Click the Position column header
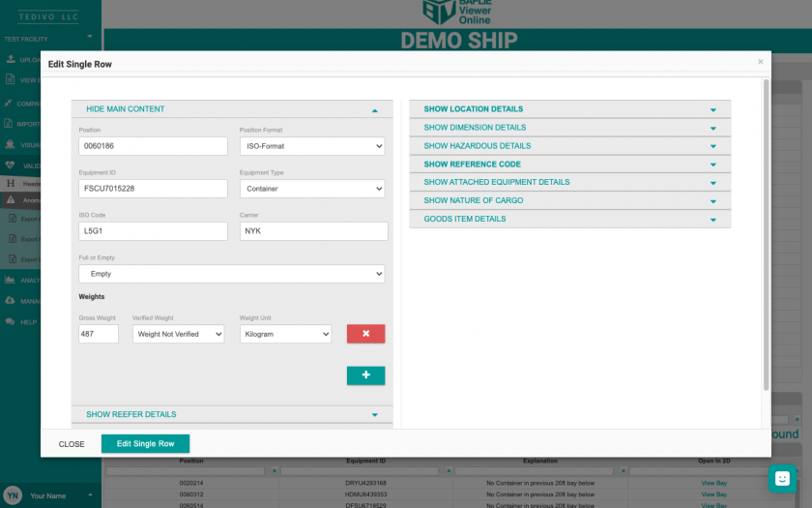The image size is (812, 508). [x=191, y=461]
